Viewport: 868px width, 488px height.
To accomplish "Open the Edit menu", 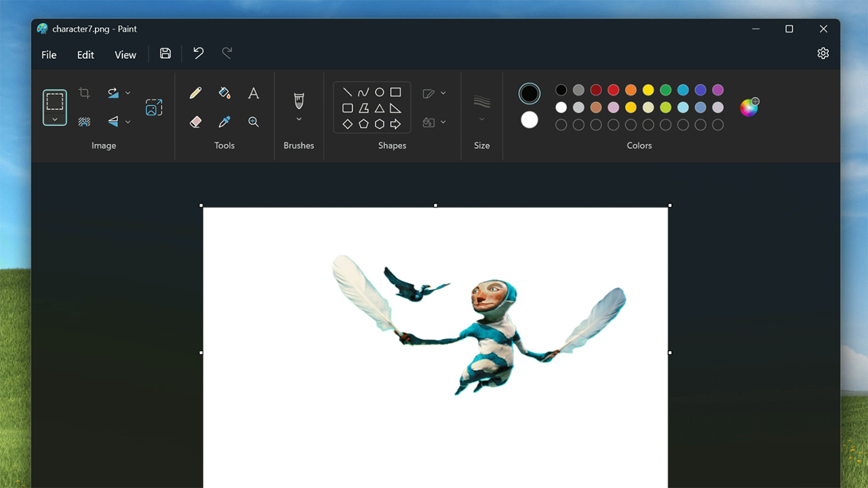I will [x=85, y=55].
